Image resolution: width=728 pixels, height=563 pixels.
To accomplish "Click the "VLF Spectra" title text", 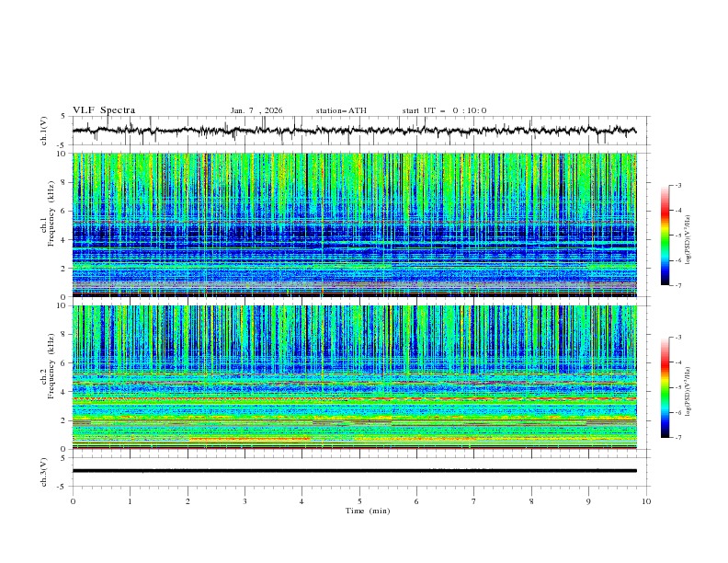I will (x=104, y=110).
